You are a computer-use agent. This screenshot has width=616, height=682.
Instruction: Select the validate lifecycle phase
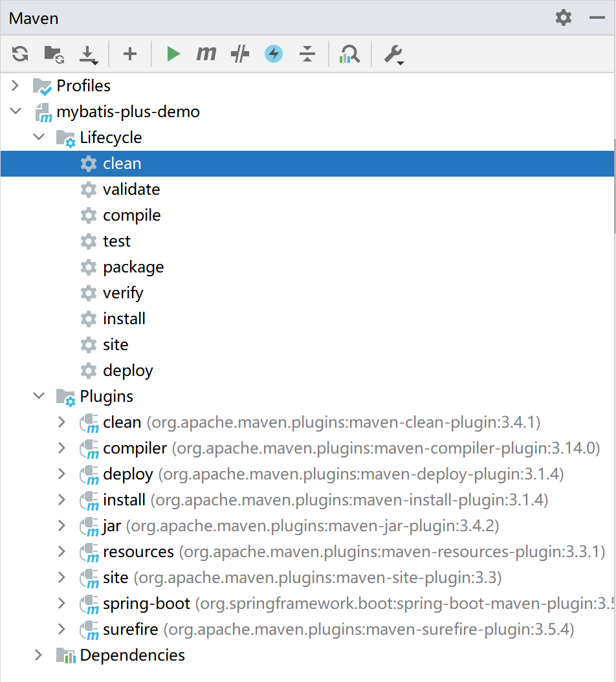[x=131, y=189]
